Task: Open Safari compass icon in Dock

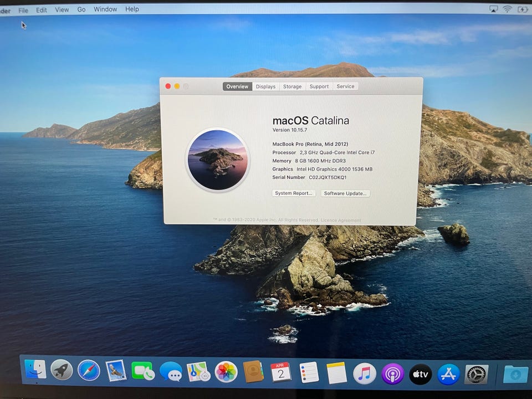Action: pyautogui.click(x=89, y=371)
